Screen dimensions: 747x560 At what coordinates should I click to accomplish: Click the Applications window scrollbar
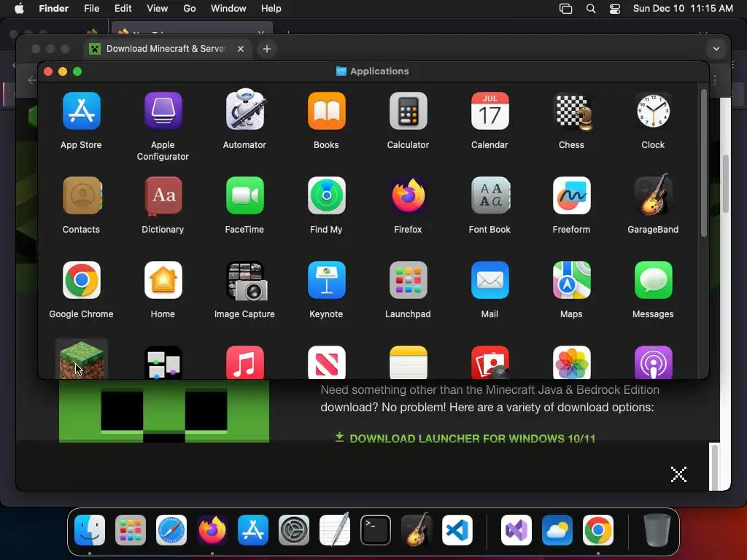pyautogui.click(x=704, y=163)
